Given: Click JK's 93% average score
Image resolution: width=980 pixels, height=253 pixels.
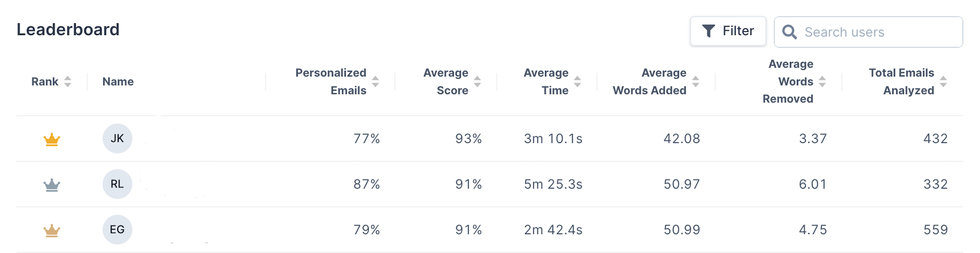Looking at the screenshot, I should 469,138.
